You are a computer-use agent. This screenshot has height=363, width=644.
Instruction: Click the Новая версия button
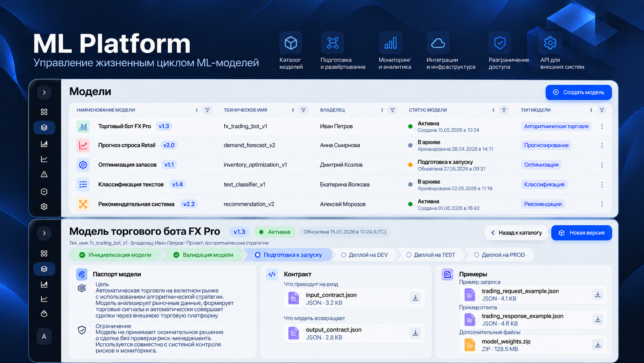point(582,233)
